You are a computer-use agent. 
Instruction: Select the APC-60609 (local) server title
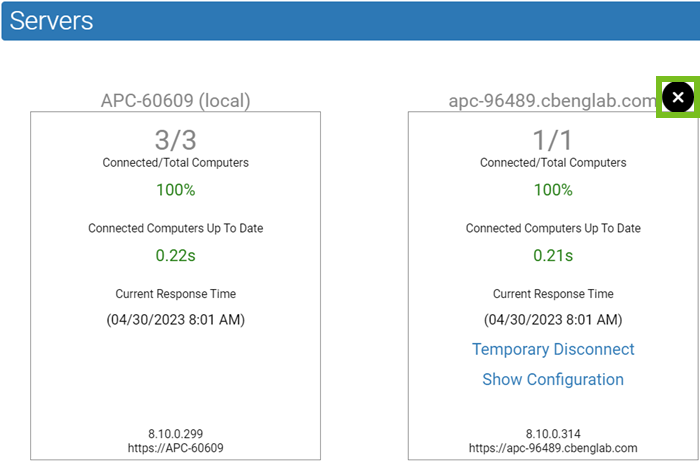[176, 100]
